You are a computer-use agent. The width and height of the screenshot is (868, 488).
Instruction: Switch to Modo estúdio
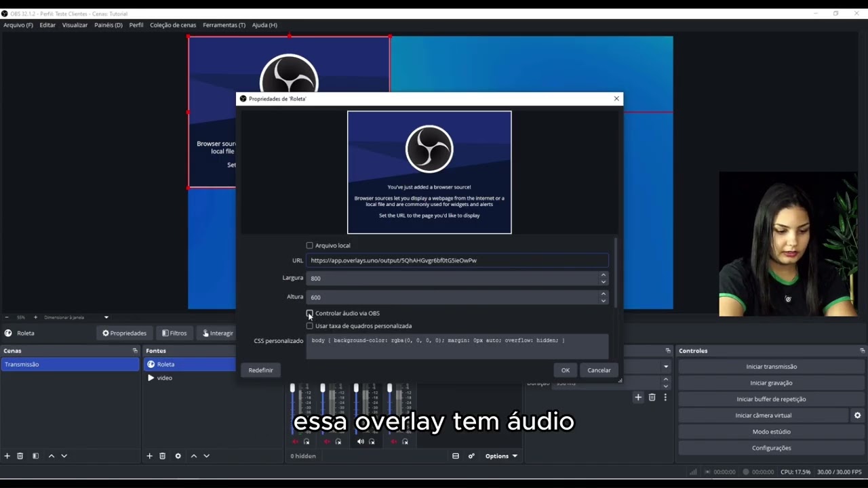point(771,432)
